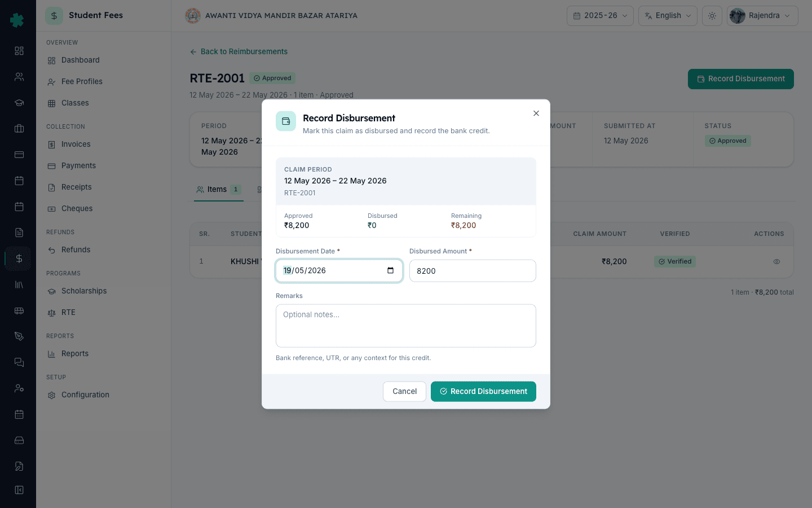812x508 pixels.
Task: Click the Approved badge beside RTE-2001
Action: pos(272,78)
